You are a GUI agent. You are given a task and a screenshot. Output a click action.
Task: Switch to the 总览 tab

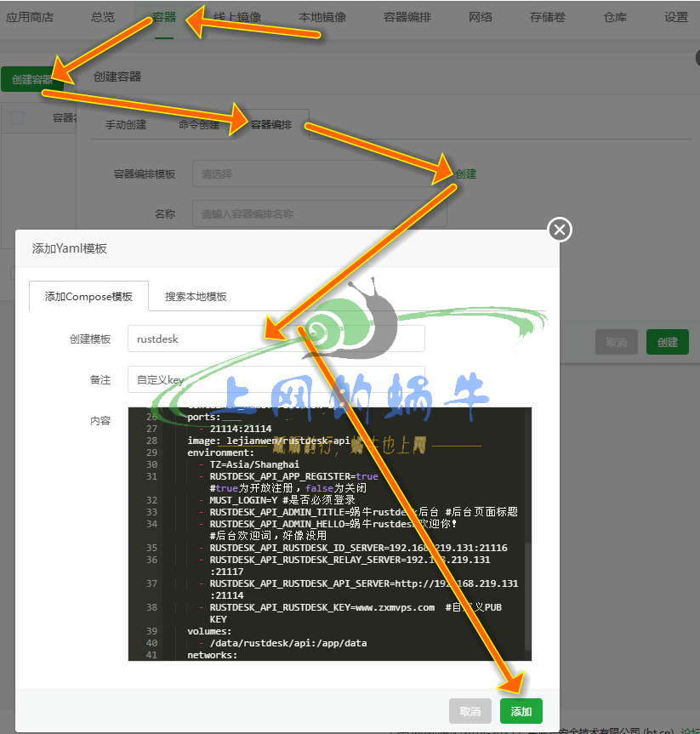click(x=103, y=17)
